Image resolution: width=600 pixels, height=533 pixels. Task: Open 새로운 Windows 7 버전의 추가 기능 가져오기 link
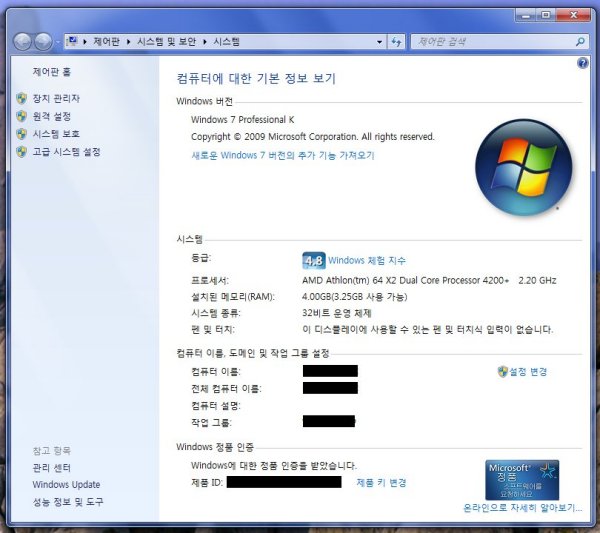pyautogui.click(x=283, y=155)
